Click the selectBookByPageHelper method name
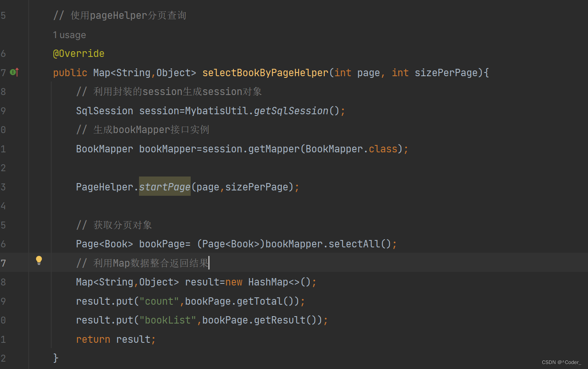Viewport: 588px width, 369px height. tap(265, 72)
